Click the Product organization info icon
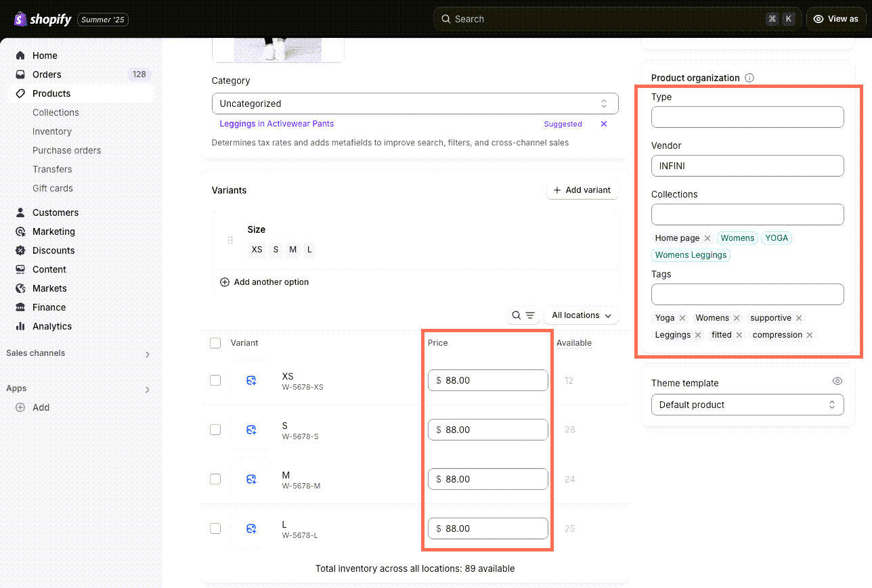Image resolution: width=872 pixels, height=588 pixels. tap(749, 78)
